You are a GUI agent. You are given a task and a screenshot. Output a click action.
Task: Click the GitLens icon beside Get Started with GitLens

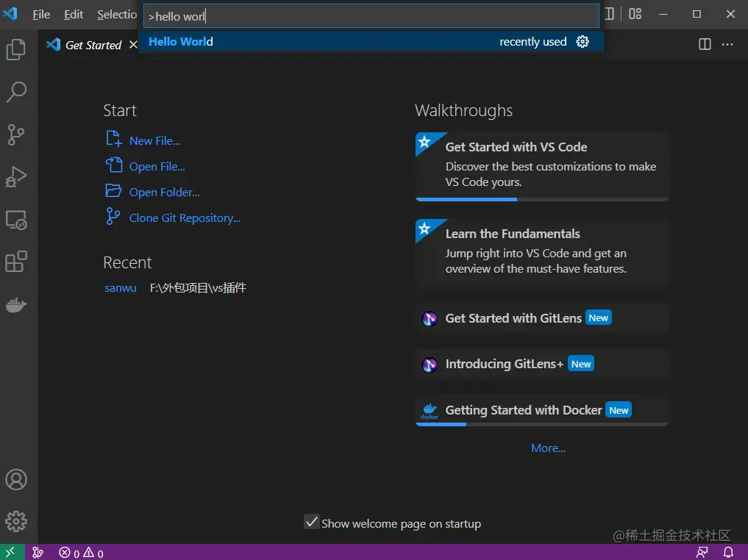pyautogui.click(x=430, y=318)
